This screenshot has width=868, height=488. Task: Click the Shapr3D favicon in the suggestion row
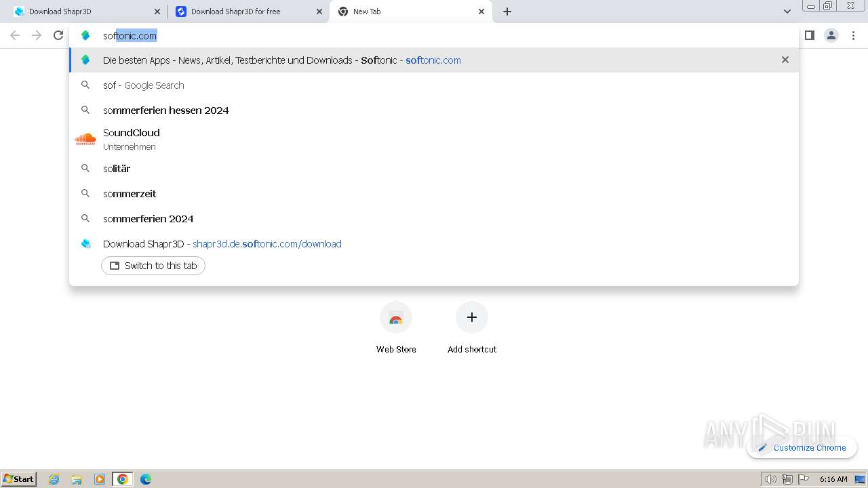(85, 244)
